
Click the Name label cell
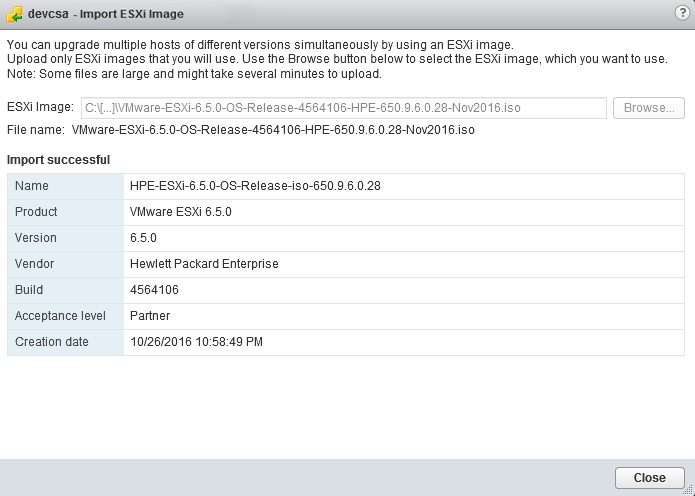point(66,186)
